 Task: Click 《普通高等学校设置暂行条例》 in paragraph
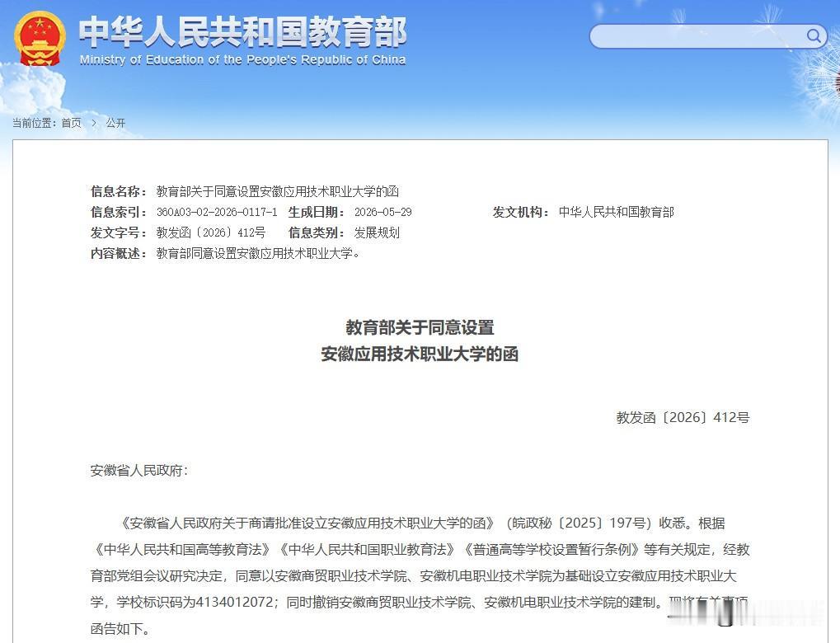(552, 550)
